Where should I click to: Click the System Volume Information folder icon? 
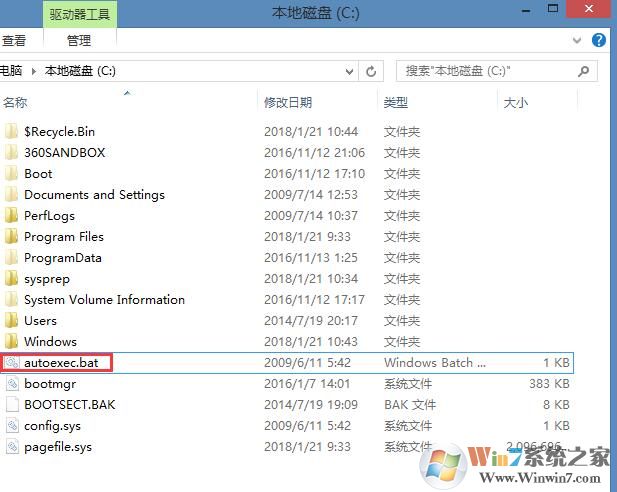pyautogui.click(x=11, y=300)
